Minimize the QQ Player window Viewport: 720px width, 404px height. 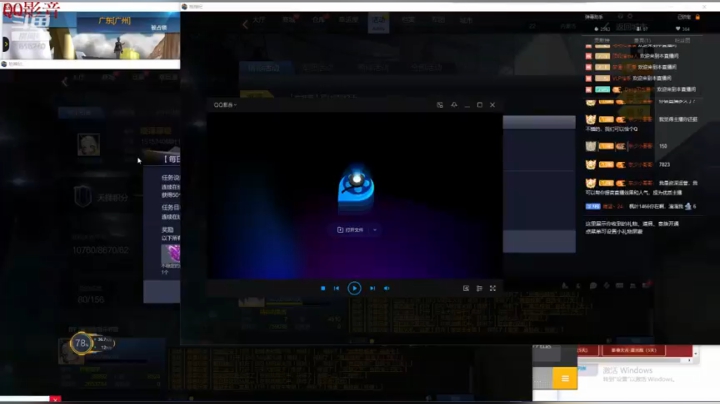coord(467,106)
